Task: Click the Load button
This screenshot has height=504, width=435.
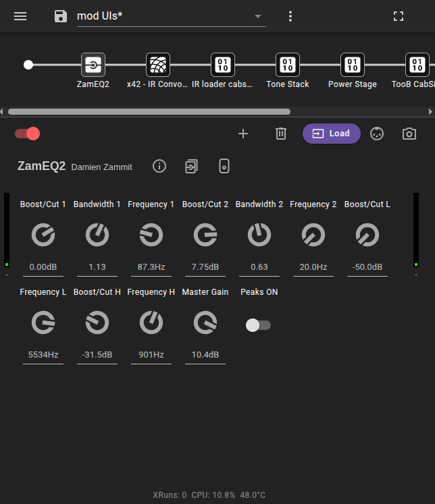Action: point(332,134)
